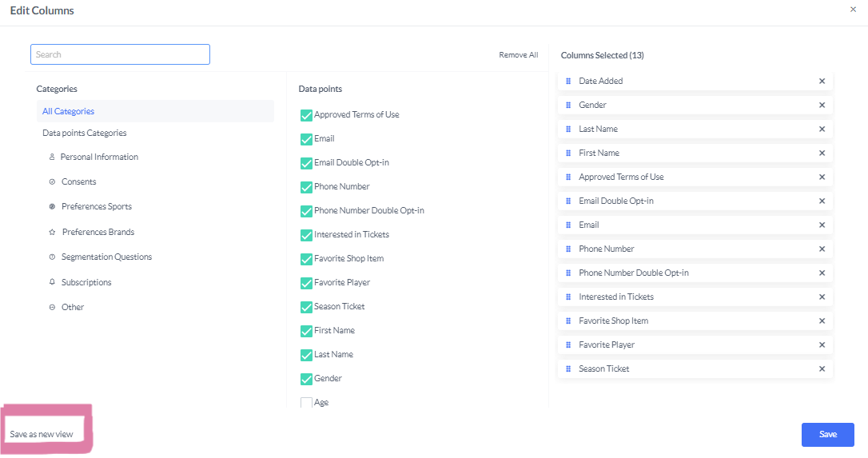Delete Season Ticket from selected columns

tap(822, 369)
